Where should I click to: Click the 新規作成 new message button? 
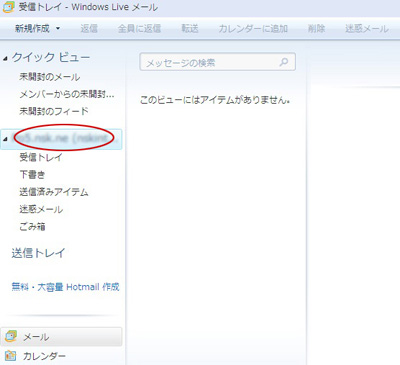[32, 28]
